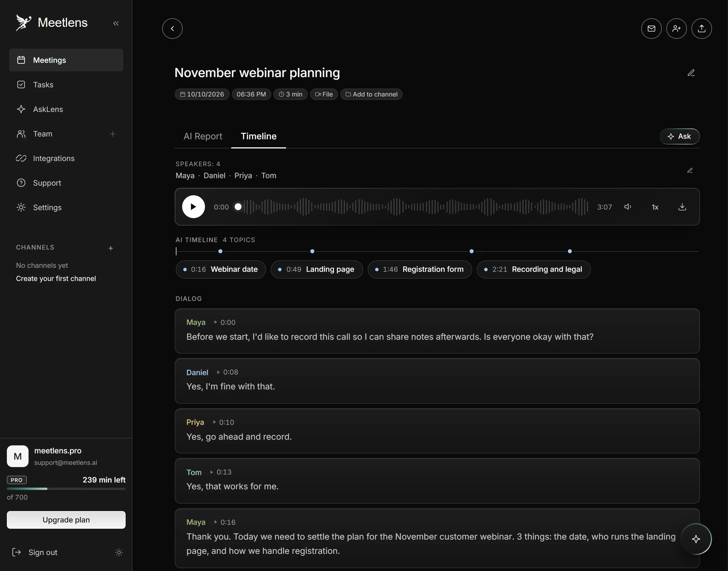728x571 pixels.
Task: Jump to 1:46 Registration form topic
Action: click(x=420, y=270)
